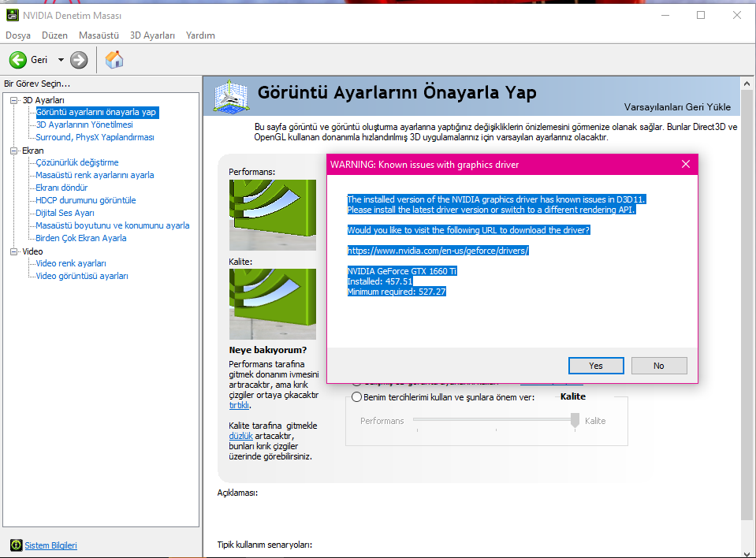756x558 pixels.
Task: Open the 3D Ayarları menu
Action: pos(152,35)
